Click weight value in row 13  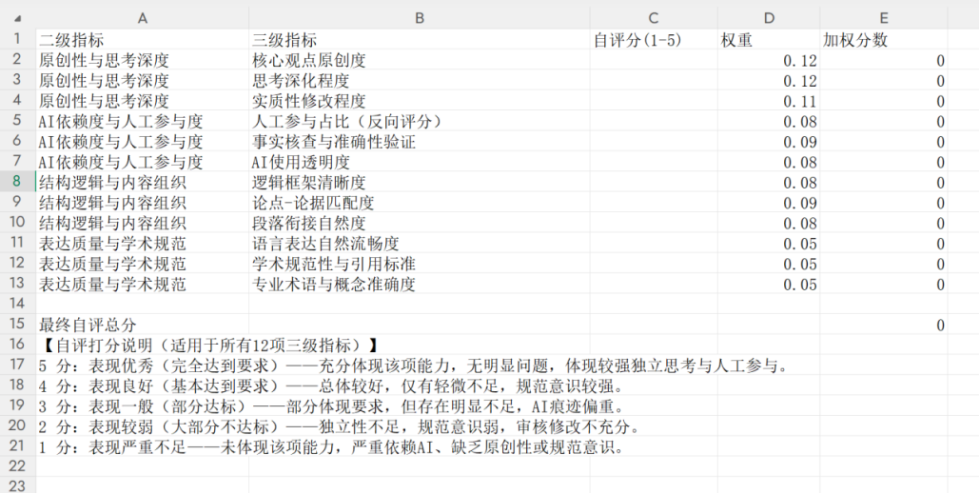(x=769, y=285)
